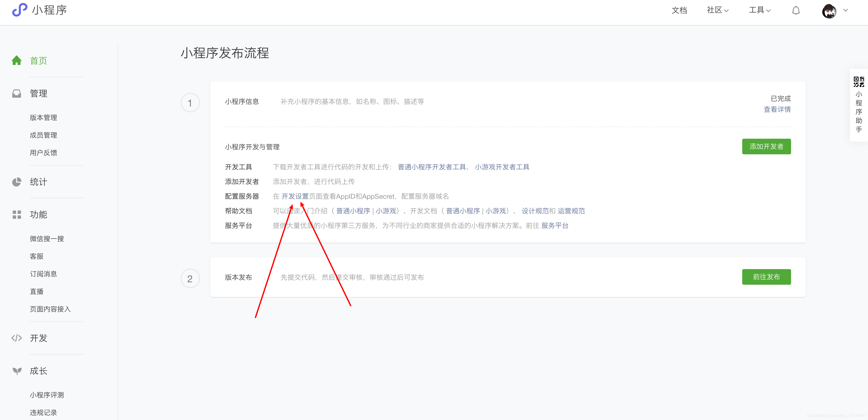Screen dimensions: 868x420
Task: Open the 文档 menu item
Action: click(x=680, y=10)
